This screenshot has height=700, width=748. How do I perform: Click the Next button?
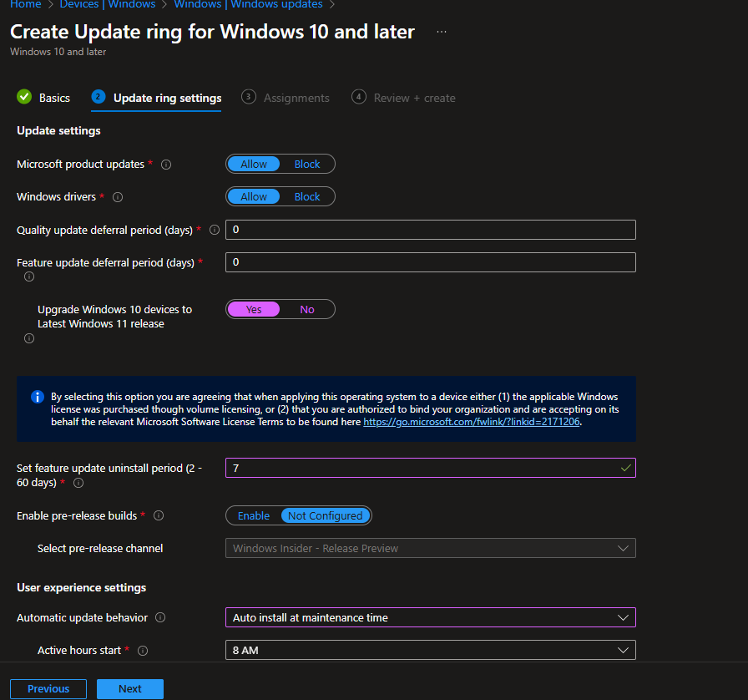[x=129, y=689]
